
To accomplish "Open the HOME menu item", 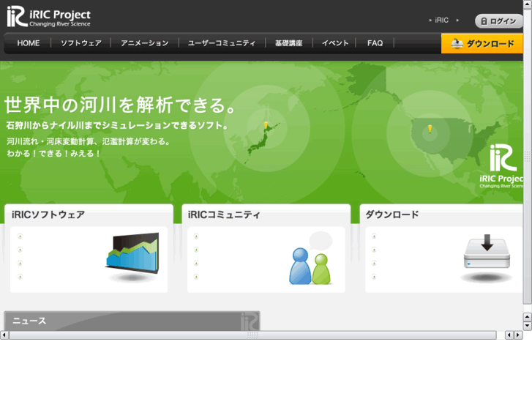I will [29, 43].
